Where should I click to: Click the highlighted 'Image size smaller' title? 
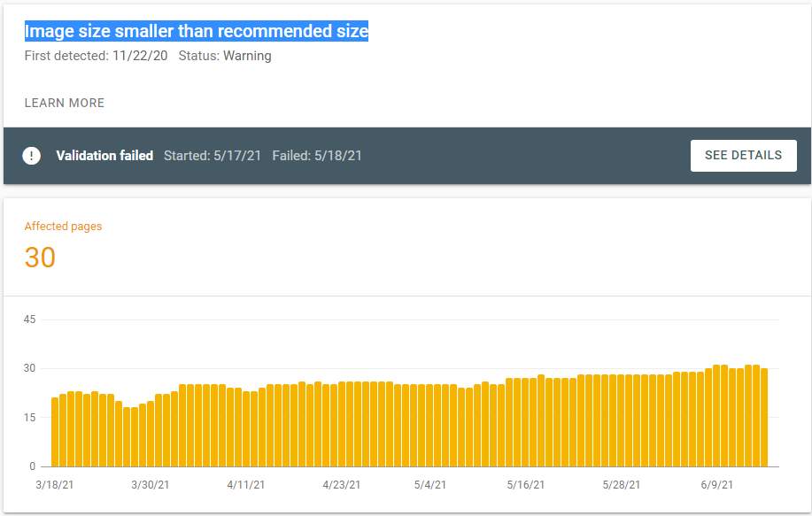click(196, 31)
